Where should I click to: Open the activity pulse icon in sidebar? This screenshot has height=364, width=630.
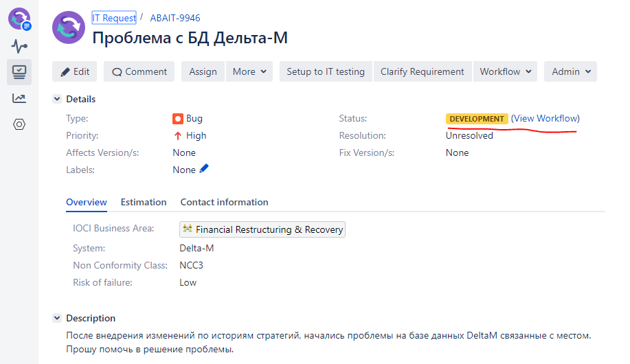click(19, 46)
